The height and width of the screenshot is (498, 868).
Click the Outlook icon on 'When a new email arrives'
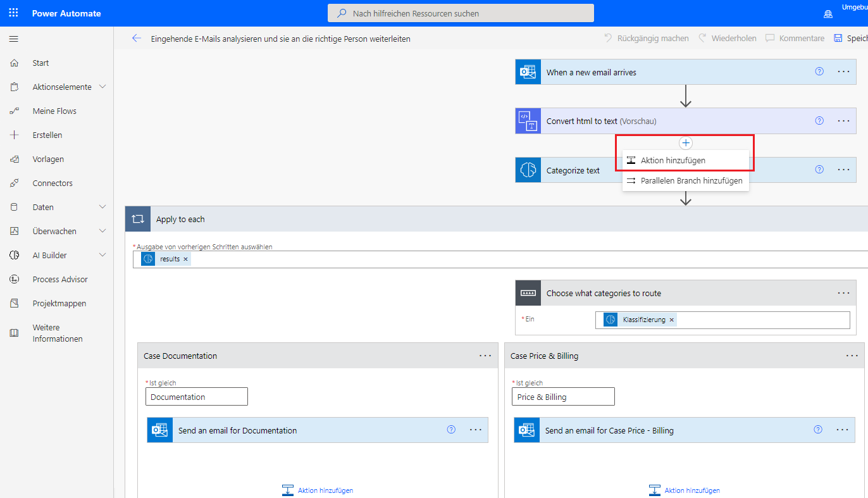[x=528, y=72]
